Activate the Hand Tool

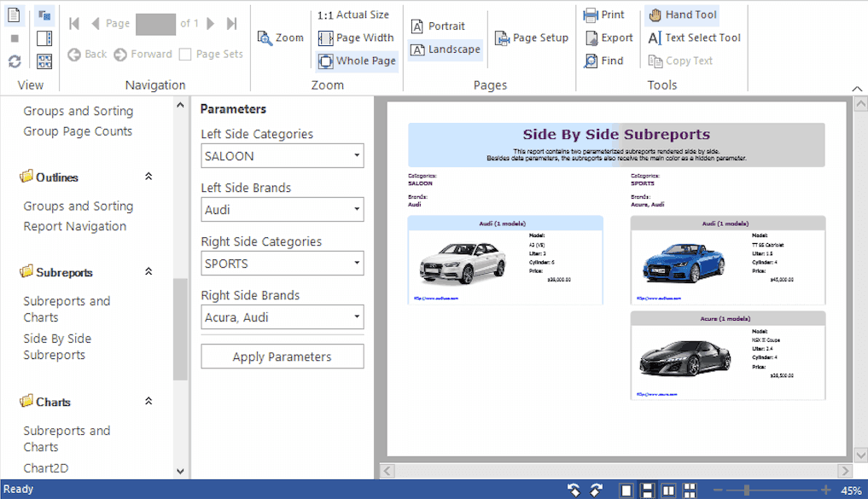tap(683, 15)
